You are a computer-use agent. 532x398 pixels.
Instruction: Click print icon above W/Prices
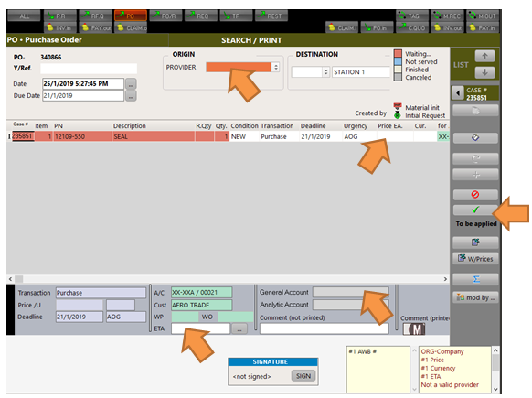tap(475, 242)
